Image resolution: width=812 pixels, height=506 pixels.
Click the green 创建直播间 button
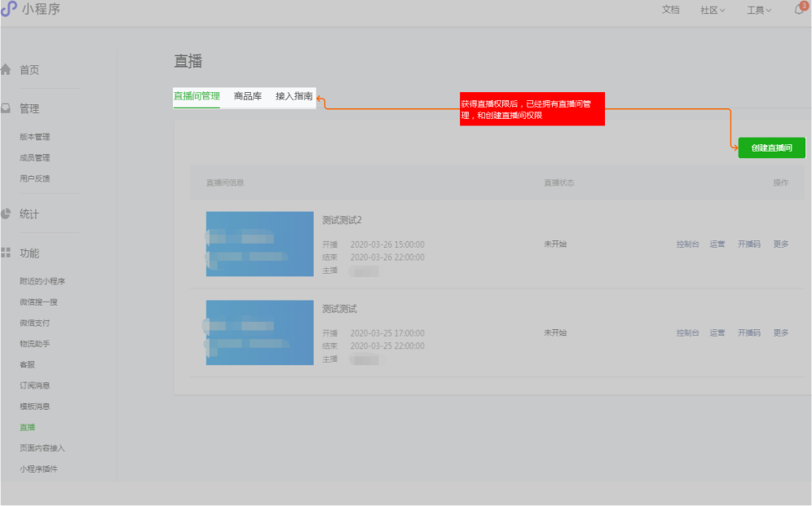pyautogui.click(x=770, y=147)
